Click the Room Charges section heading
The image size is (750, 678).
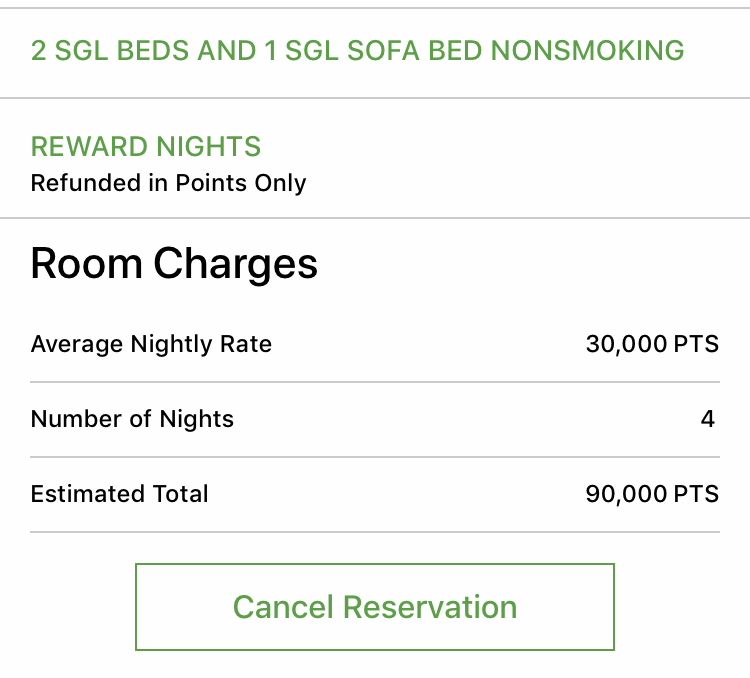click(174, 264)
